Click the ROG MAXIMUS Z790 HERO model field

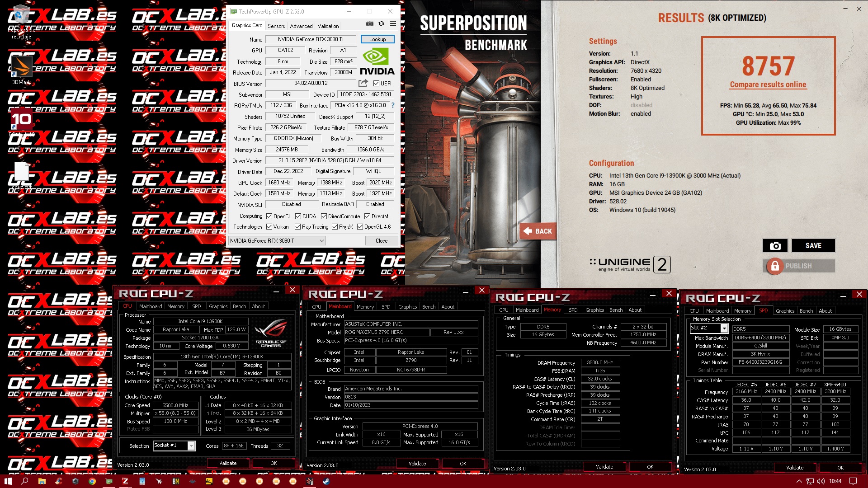click(387, 332)
